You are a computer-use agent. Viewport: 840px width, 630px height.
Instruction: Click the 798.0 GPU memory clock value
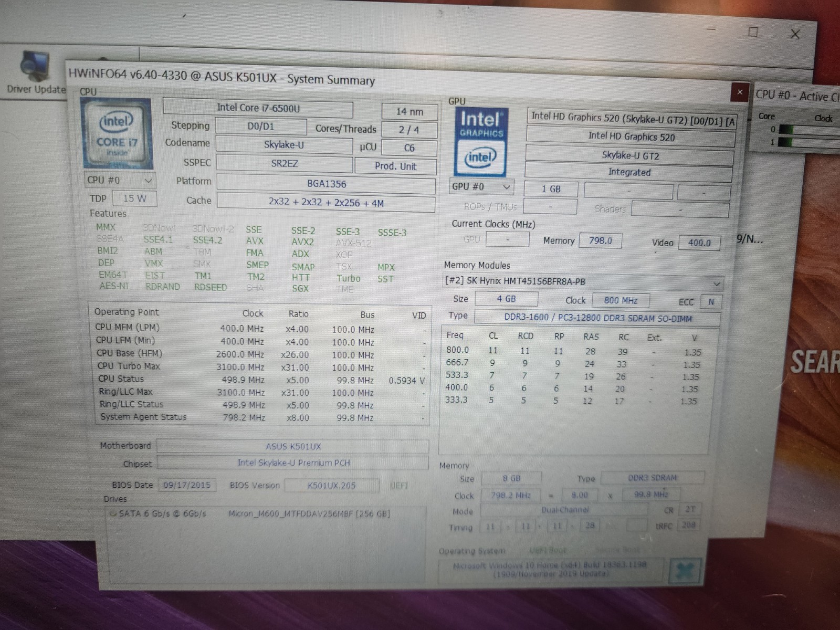point(601,241)
